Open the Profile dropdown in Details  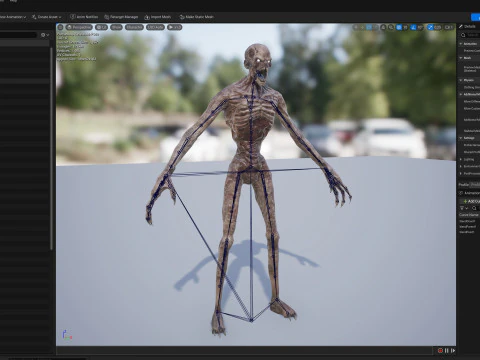pos(475,184)
